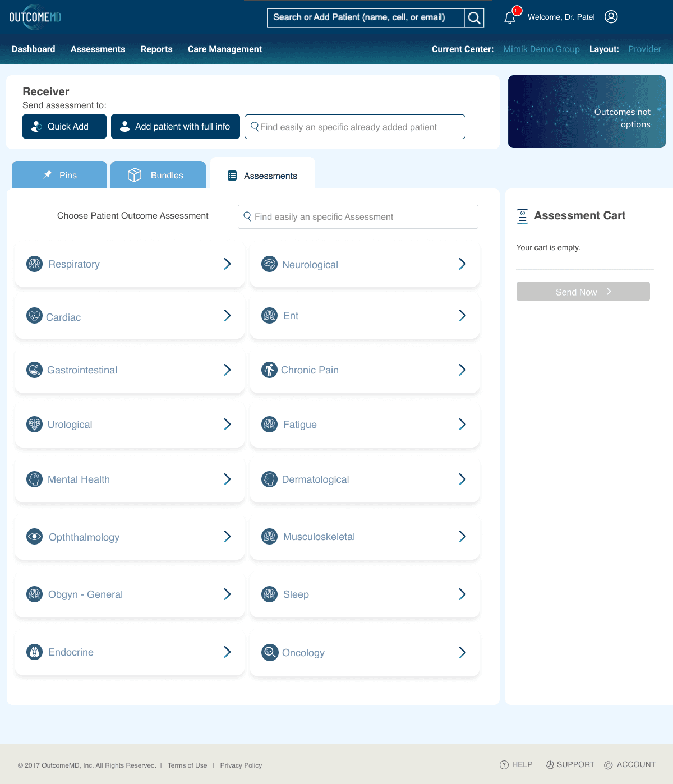Expand the Dermatological category chevron
This screenshot has width=673, height=784.
coord(463,479)
